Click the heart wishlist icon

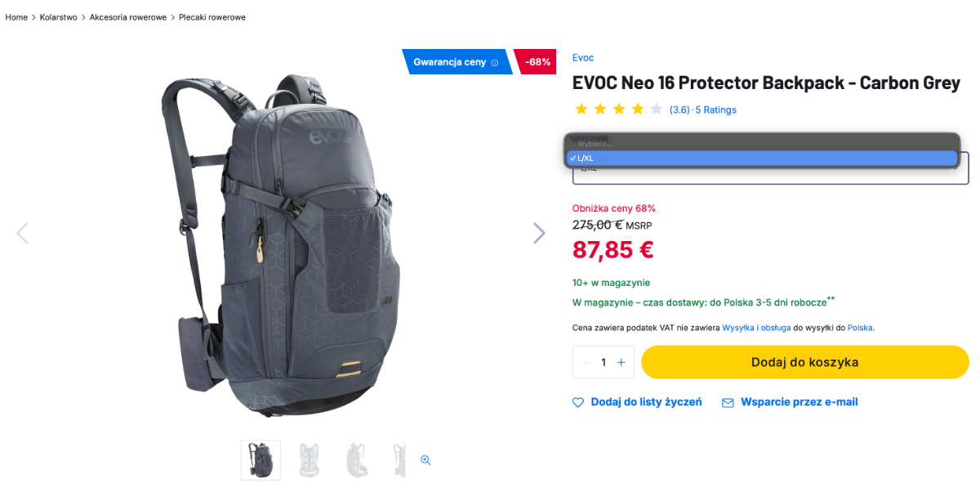pyautogui.click(x=578, y=403)
